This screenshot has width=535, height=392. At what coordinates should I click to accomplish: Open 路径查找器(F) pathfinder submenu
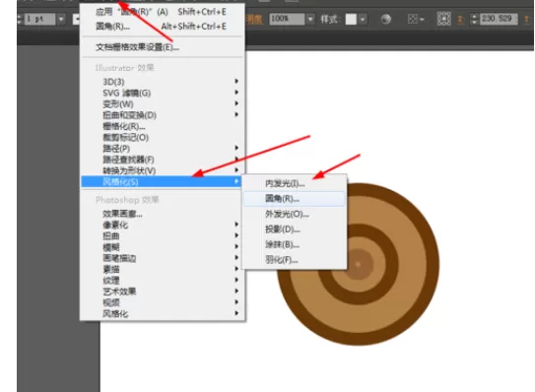pyautogui.click(x=163, y=160)
